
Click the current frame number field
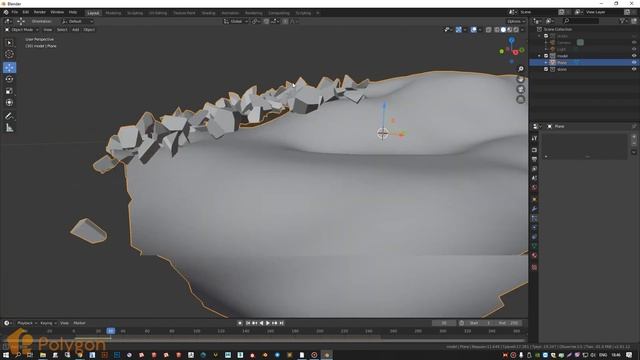coord(444,323)
